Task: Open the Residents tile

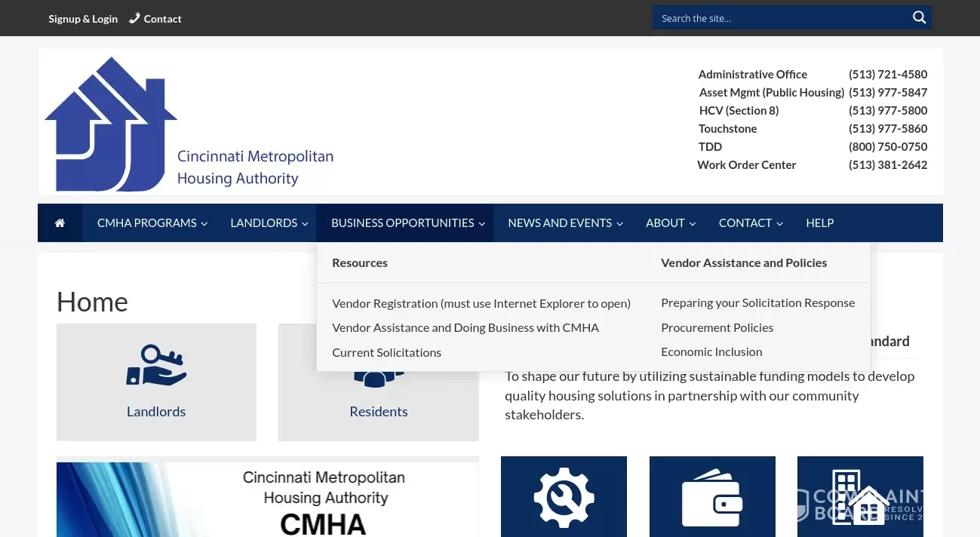Action: pyautogui.click(x=378, y=411)
